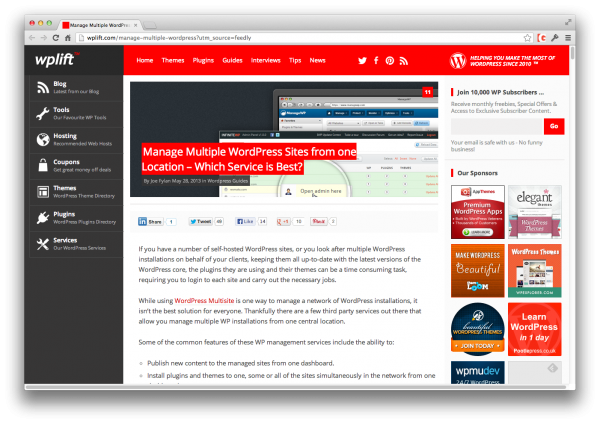The height and width of the screenshot is (424, 600).
Task: Click the page vertical scrollbar
Action: pos(572,52)
